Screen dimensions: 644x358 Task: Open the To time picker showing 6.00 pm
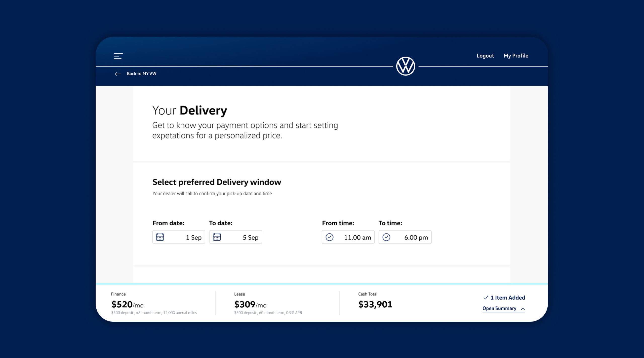416,237
